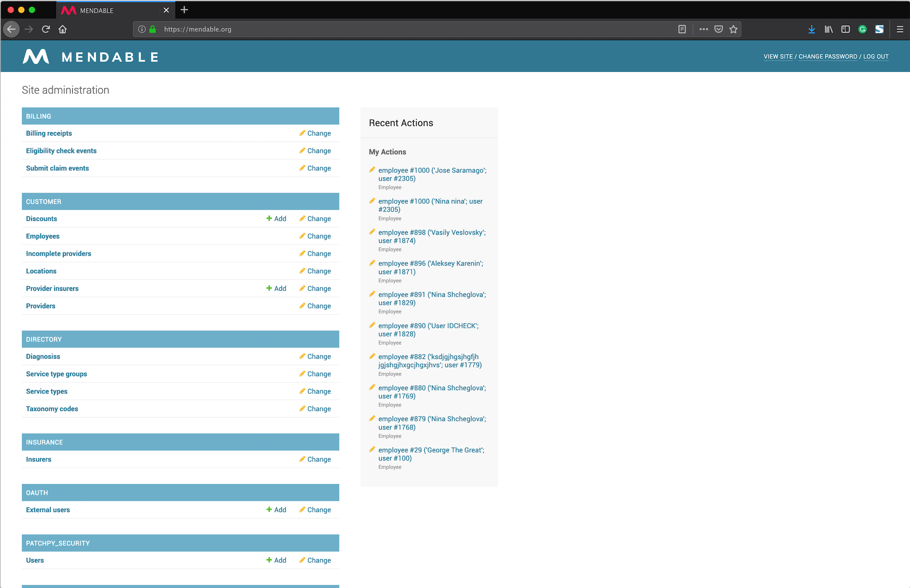The height and width of the screenshot is (588, 910).
Task: Click LOG OUT in header
Action: pos(876,56)
